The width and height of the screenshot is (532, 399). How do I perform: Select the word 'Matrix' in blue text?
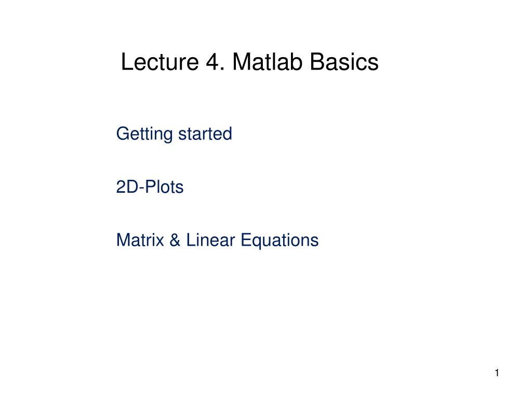click(140, 240)
